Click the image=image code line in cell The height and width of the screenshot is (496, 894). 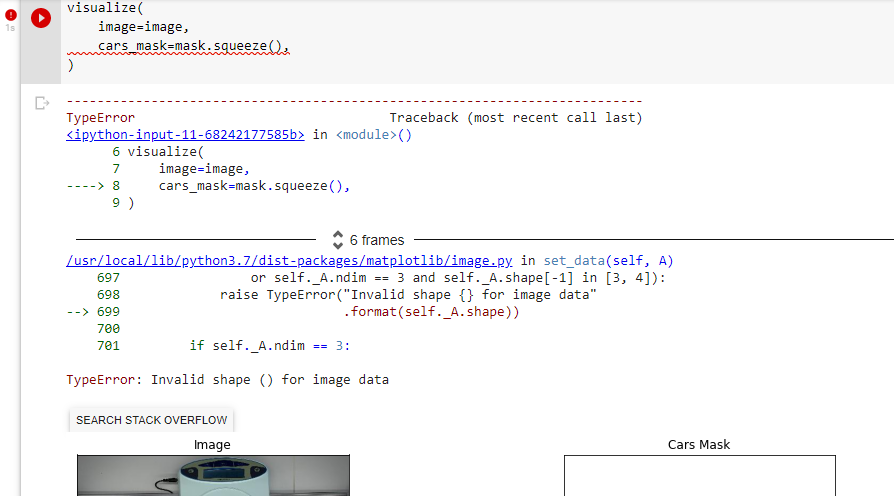click(x=142, y=27)
